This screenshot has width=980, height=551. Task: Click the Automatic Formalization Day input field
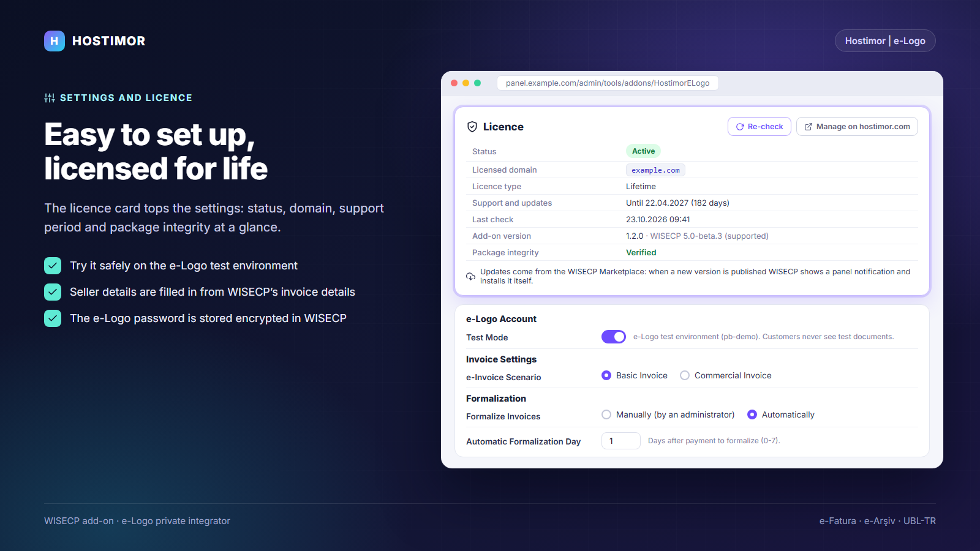click(621, 441)
